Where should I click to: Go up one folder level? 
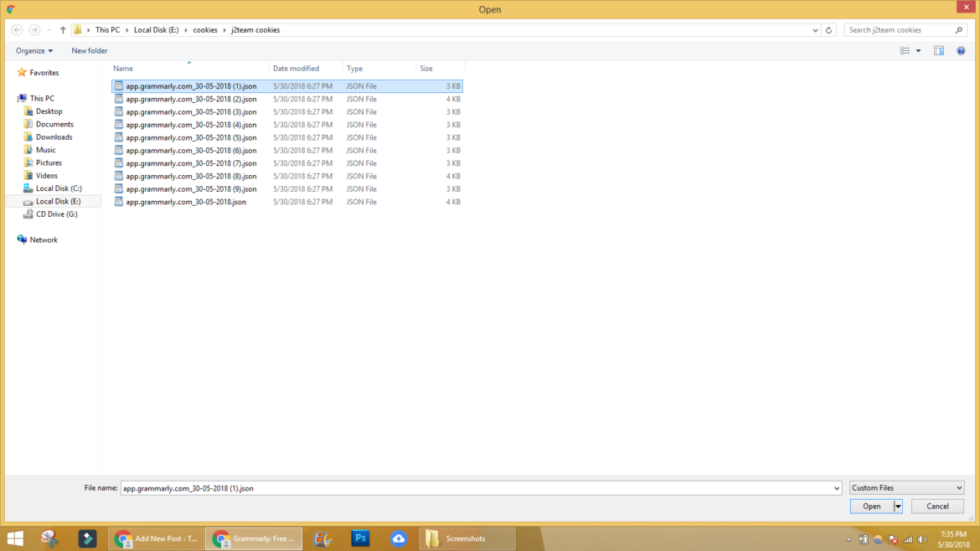tap(63, 30)
